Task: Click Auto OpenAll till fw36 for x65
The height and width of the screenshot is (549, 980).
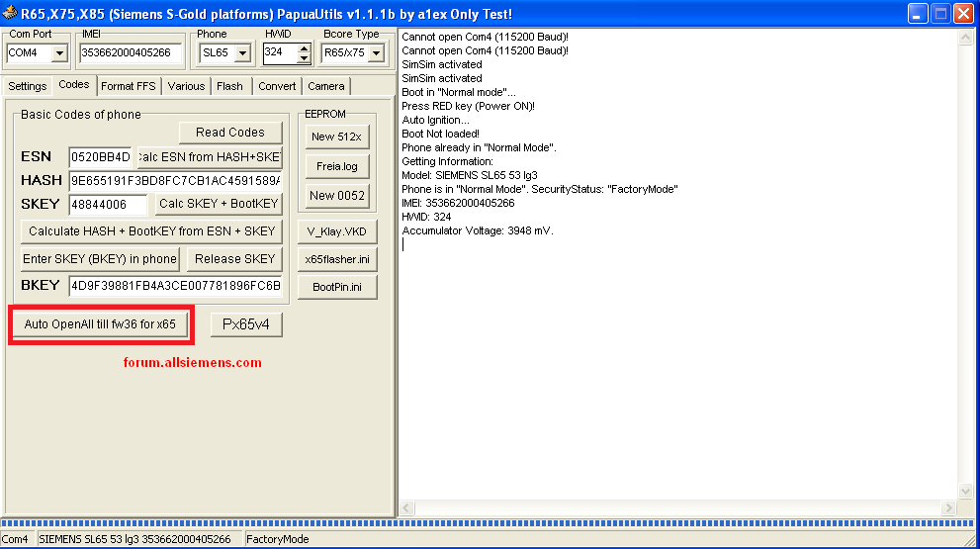Action: [x=100, y=324]
